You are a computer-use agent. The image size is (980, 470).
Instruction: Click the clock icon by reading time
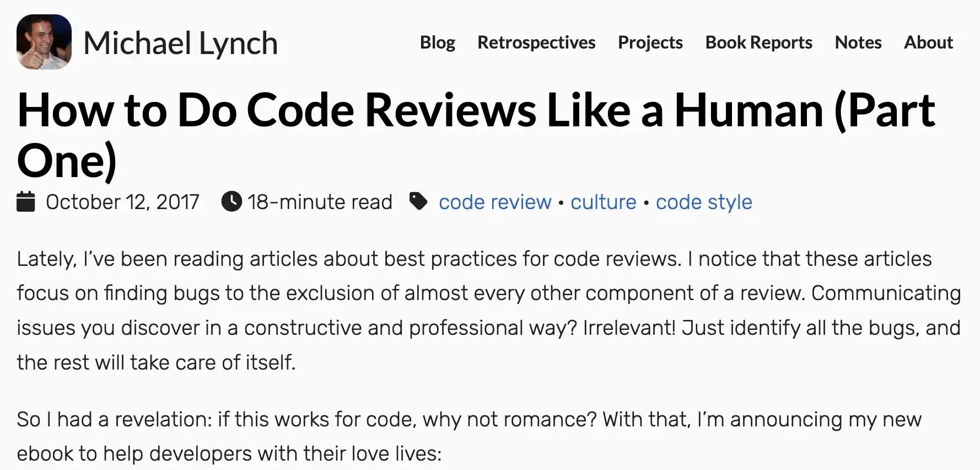point(231,202)
